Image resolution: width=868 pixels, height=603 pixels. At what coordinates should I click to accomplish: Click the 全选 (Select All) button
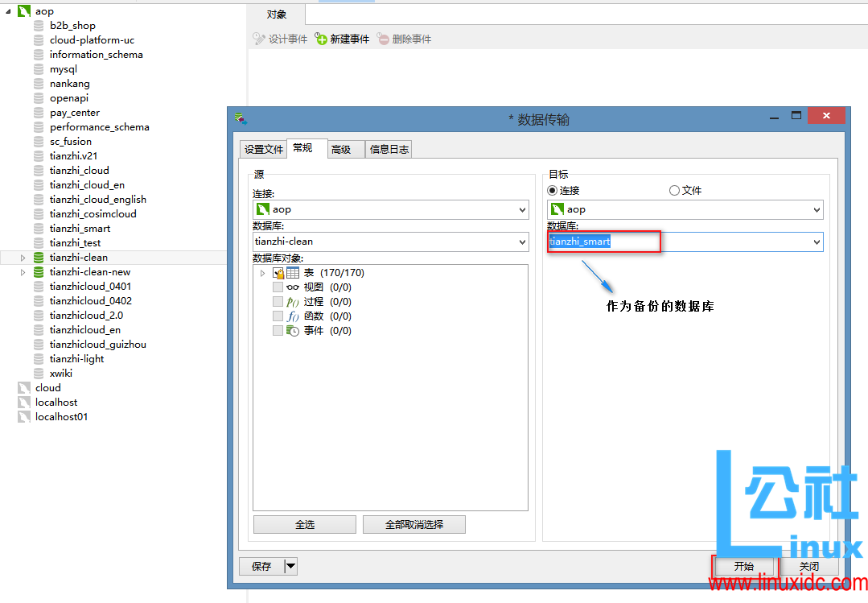click(304, 524)
